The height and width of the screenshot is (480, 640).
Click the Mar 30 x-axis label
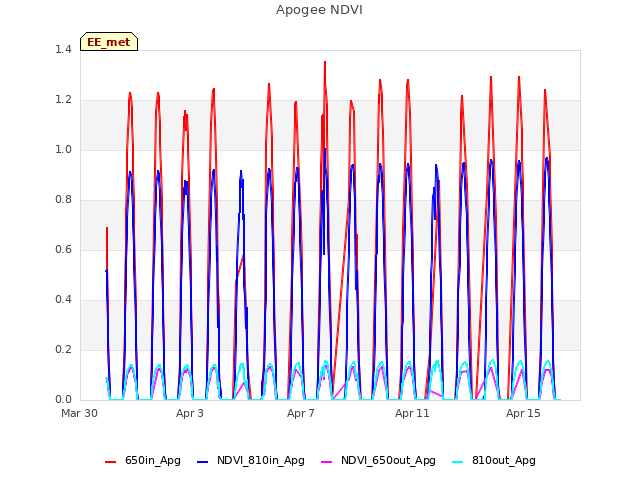pyautogui.click(x=79, y=413)
